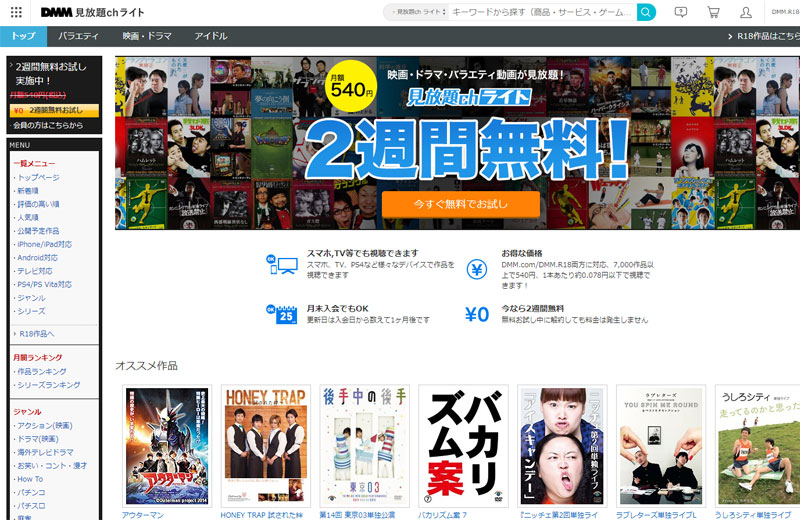Open 人気順 in the side menu

(28, 217)
